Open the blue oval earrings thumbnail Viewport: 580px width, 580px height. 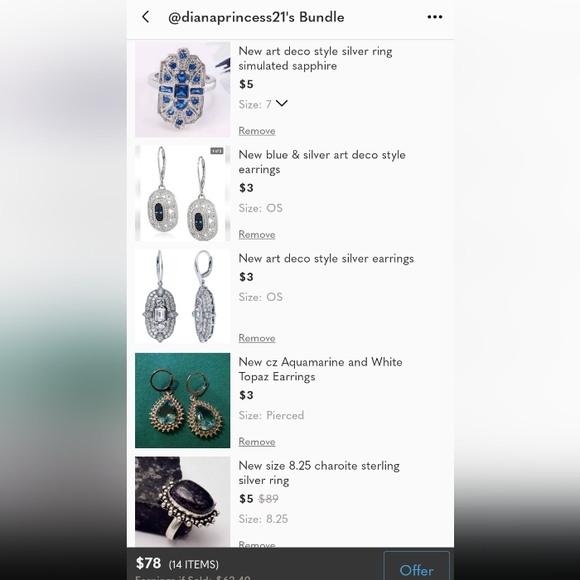(182, 193)
